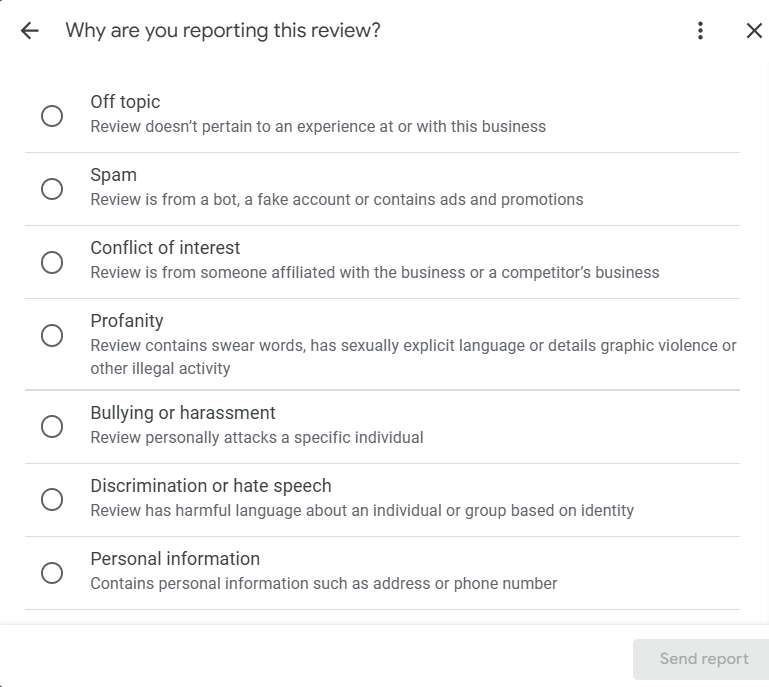This screenshot has width=769, height=687.
Task: Click 'Contains personal information such as address' text
Action: [324, 584]
